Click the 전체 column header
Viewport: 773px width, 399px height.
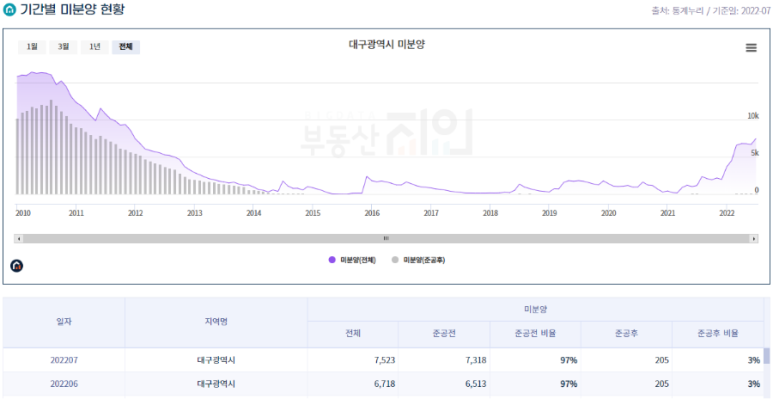coord(353,334)
